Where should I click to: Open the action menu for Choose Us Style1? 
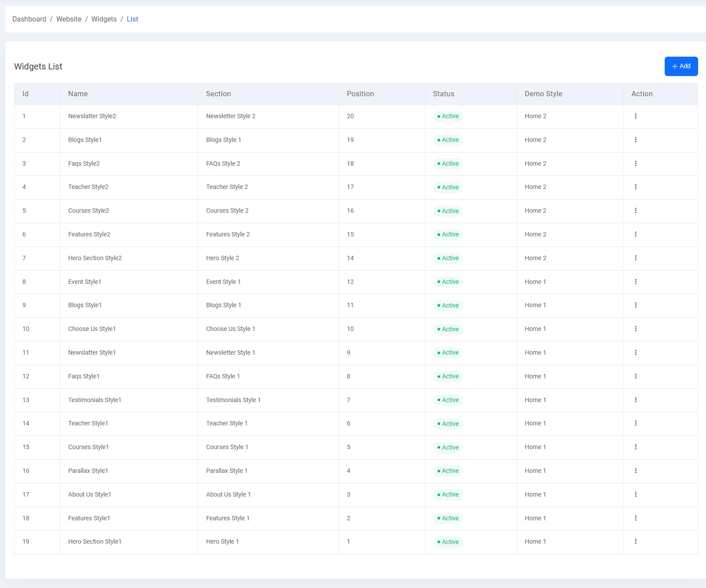(x=636, y=329)
